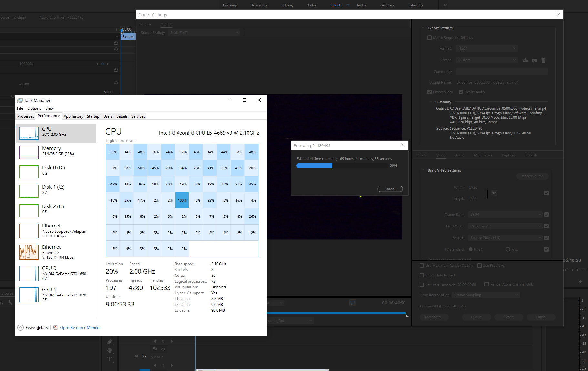Select the Hand tool in Premiere toolbar
The image size is (588, 371).
110,350
